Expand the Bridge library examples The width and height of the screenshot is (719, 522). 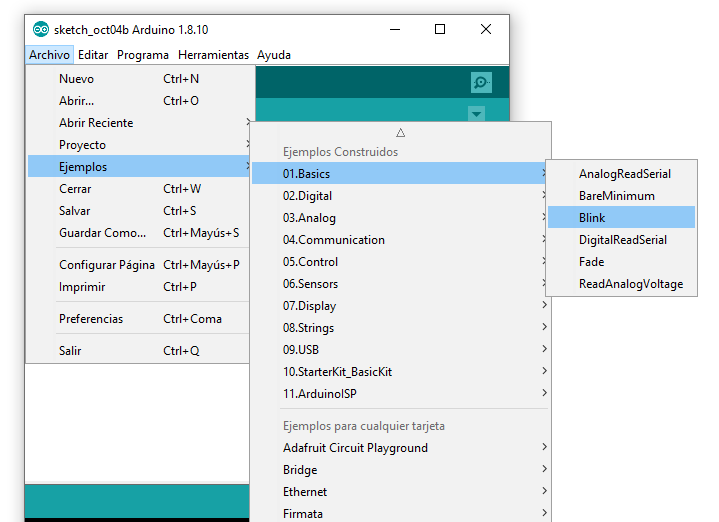[x=401, y=470]
